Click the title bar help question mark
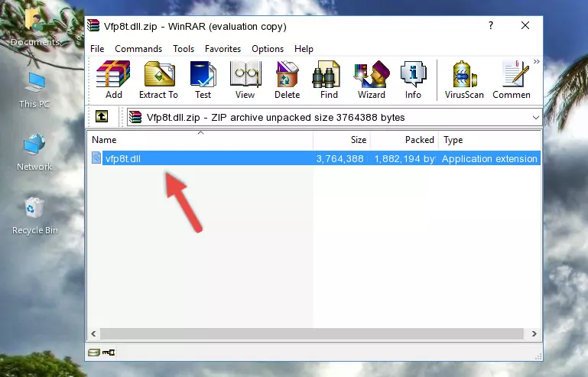The height and width of the screenshot is (377, 588). (490, 25)
